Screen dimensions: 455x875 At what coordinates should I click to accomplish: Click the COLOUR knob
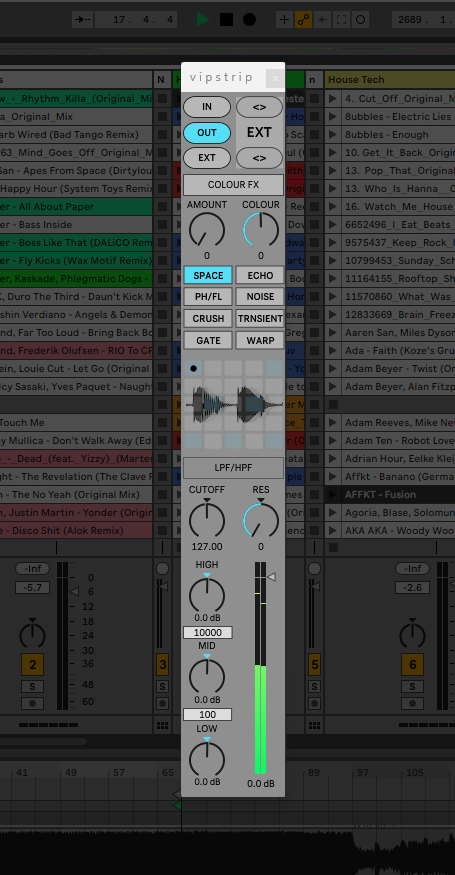(261, 230)
